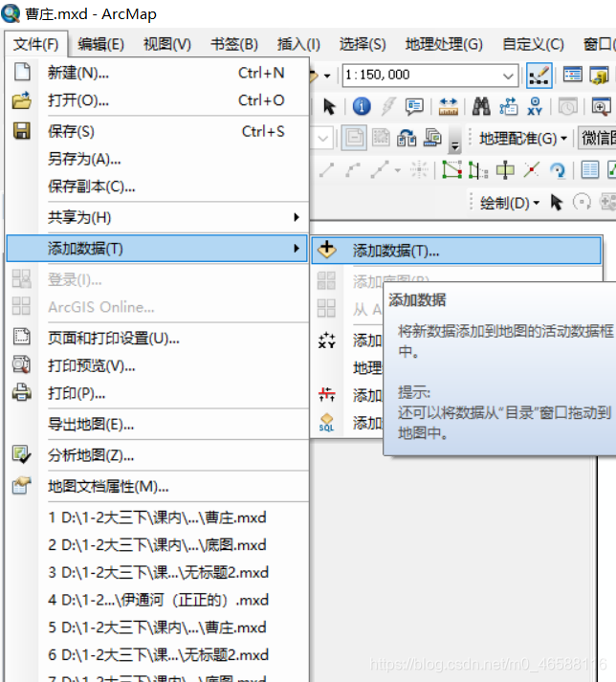Open the Customize (自定义) menu
The height and width of the screenshot is (682, 616).
(534, 44)
